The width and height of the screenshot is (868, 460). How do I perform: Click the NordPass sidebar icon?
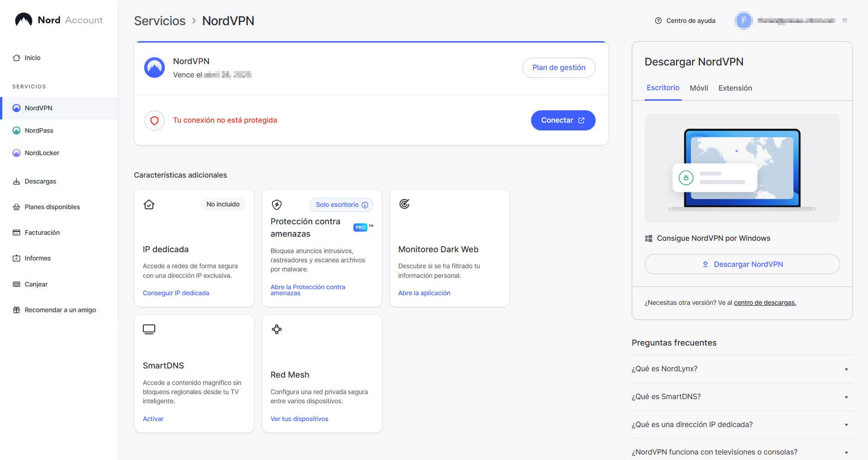16,130
